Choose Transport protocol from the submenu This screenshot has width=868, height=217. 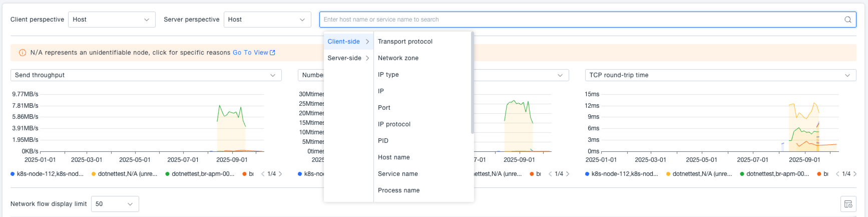405,42
